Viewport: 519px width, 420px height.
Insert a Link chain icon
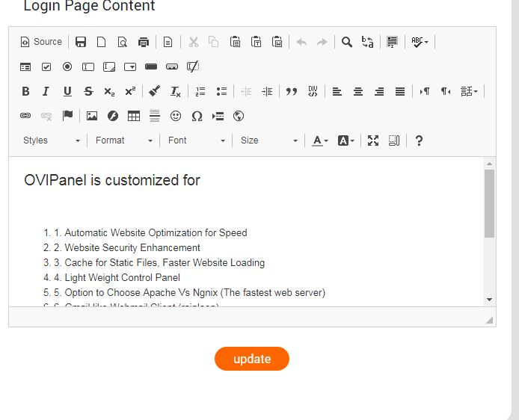[x=25, y=116]
